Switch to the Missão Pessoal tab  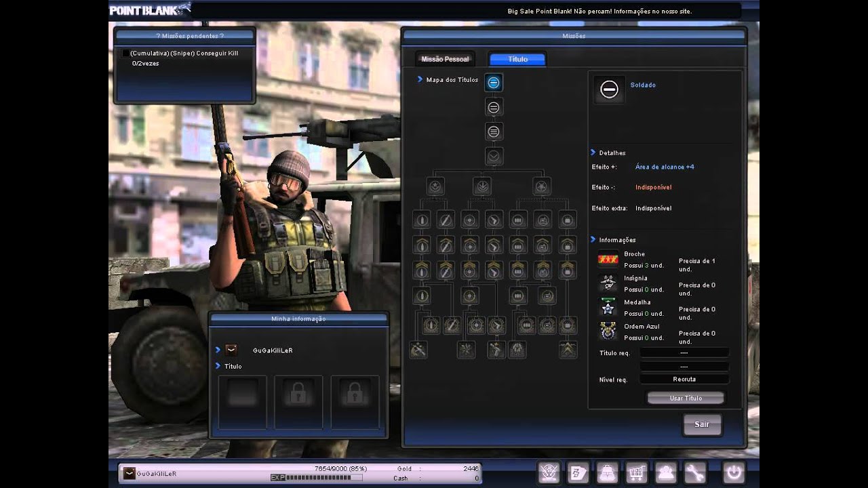[445, 59]
